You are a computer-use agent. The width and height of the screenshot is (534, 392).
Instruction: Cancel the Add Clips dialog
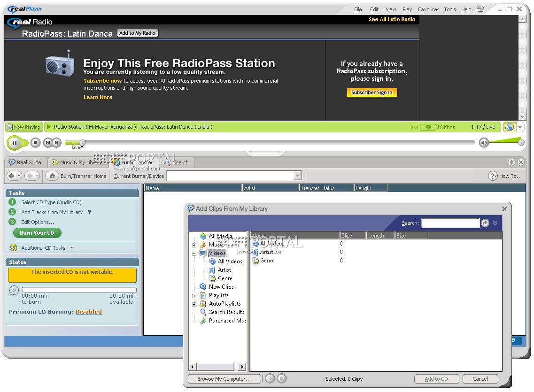coord(480,379)
